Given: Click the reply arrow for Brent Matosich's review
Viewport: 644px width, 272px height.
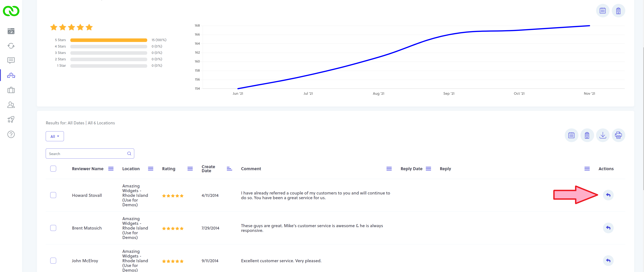Looking at the screenshot, I should tap(608, 228).
